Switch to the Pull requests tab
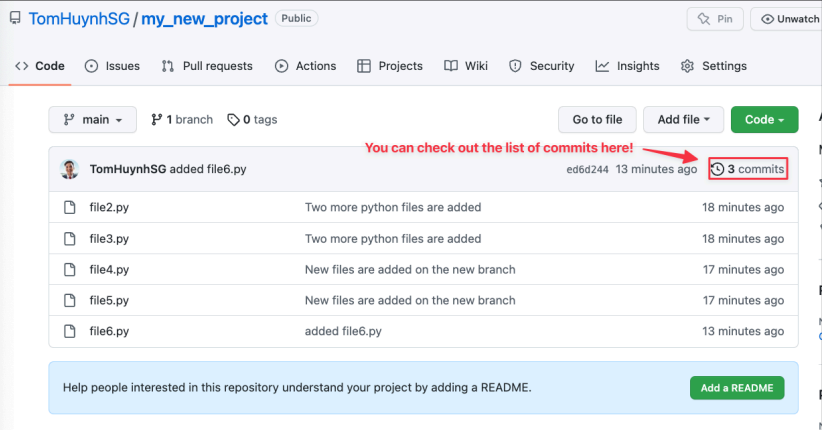Image resolution: width=822 pixels, height=430 pixels. point(207,66)
